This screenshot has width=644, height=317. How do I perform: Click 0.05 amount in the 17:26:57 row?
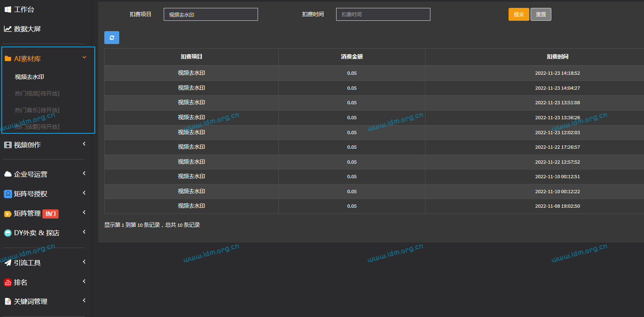(352, 147)
